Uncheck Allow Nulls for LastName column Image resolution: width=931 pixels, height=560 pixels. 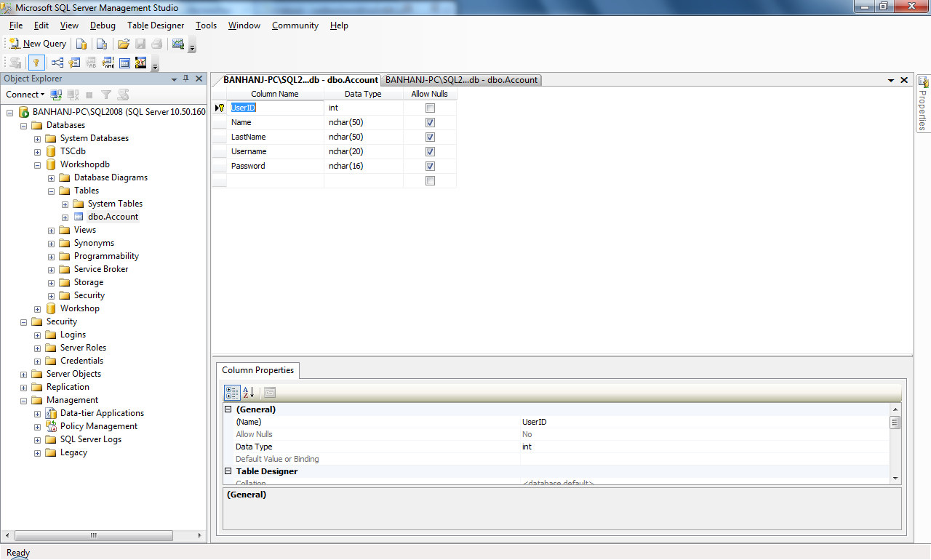click(x=430, y=137)
